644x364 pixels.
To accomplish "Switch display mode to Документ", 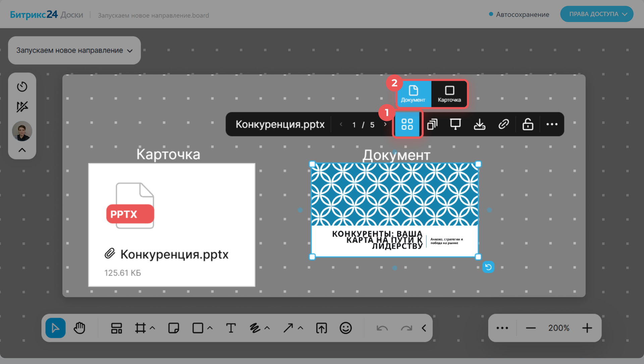I will [413, 94].
